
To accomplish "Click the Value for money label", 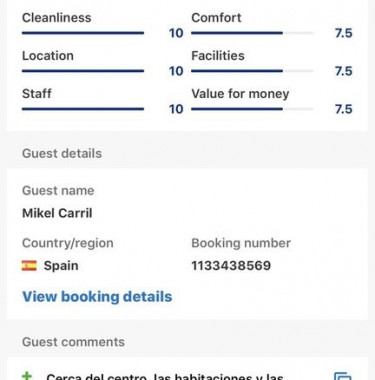I will 240,94.
